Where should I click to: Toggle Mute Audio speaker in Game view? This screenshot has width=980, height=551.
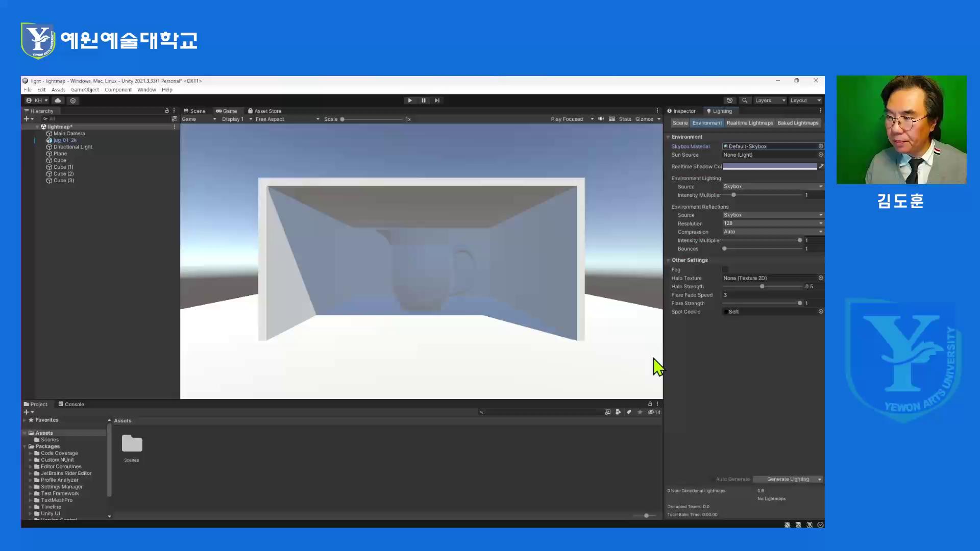[x=601, y=119]
